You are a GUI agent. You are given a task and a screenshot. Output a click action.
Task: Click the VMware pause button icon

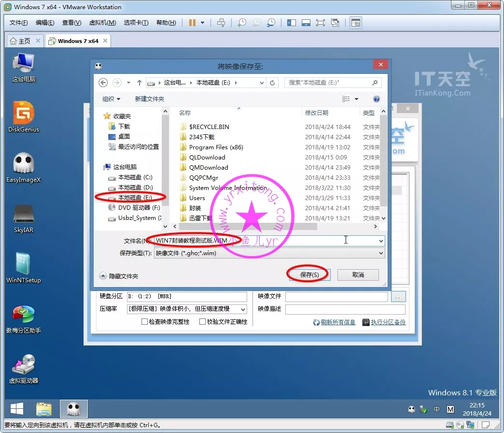click(x=192, y=23)
